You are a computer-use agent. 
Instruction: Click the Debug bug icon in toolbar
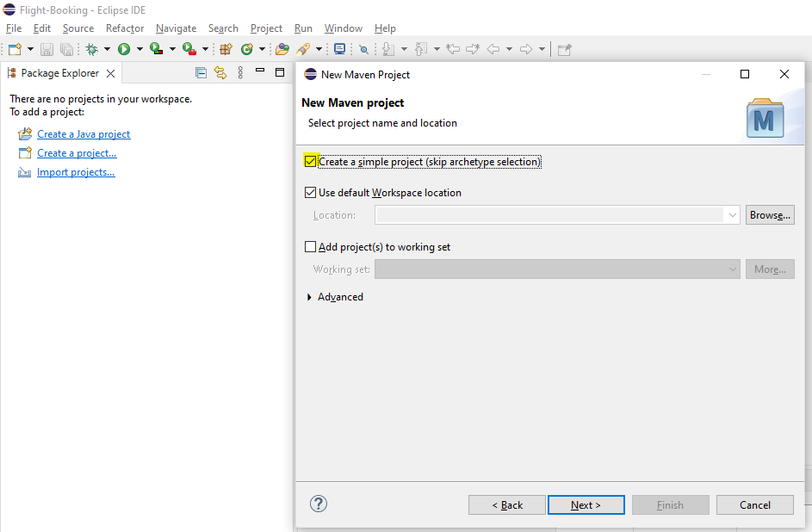pyautogui.click(x=91, y=49)
